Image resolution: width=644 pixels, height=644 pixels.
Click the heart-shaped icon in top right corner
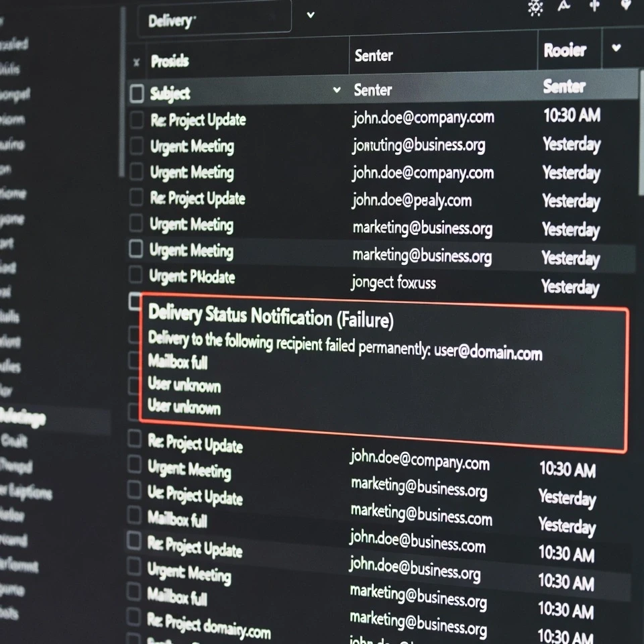pos(627,6)
